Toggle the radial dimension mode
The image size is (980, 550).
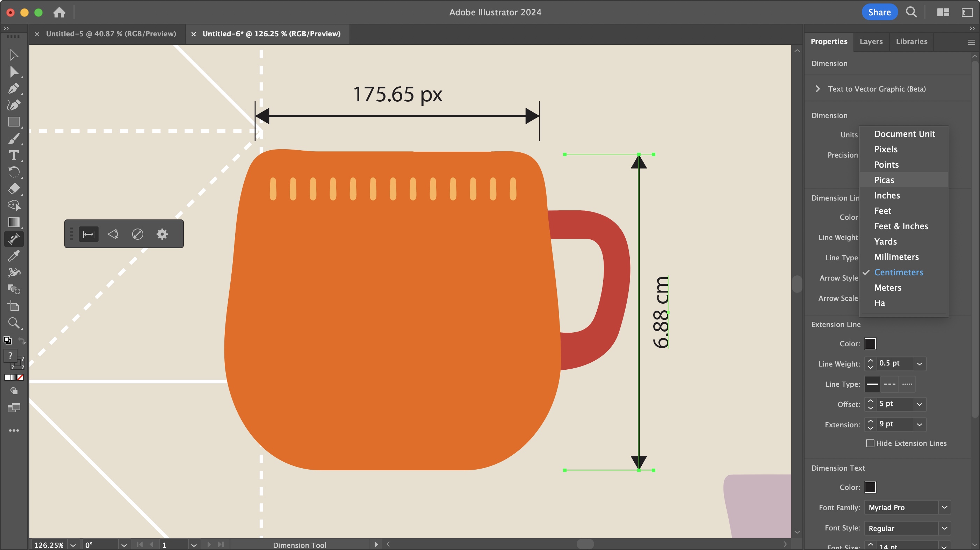[138, 234]
